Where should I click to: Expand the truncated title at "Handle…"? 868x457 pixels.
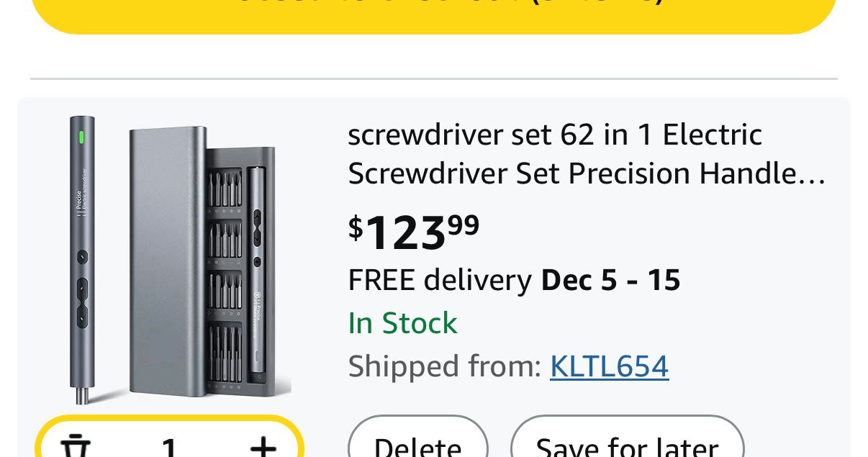point(792,173)
